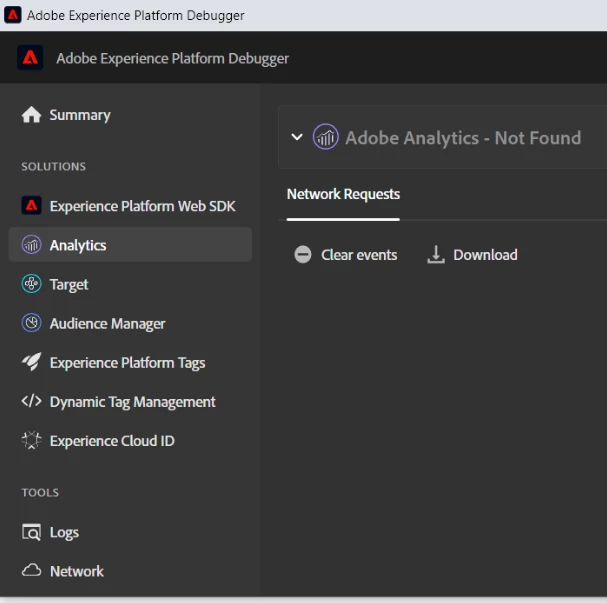Click the Adobe icon in the window title bar

tap(13, 15)
